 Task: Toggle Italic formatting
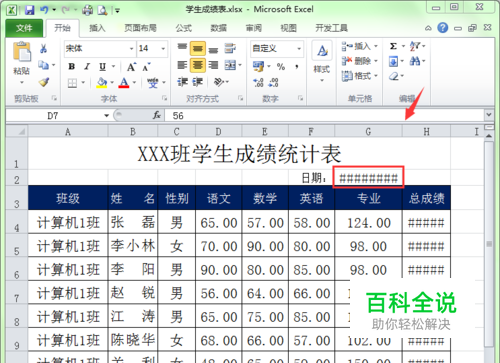[x=87, y=66]
